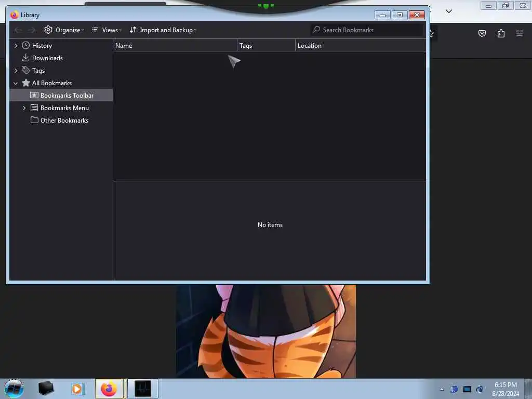This screenshot has height=399, width=532.
Task: Expand the History tree node
Action: pyautogui.click(x=16, y=46)
